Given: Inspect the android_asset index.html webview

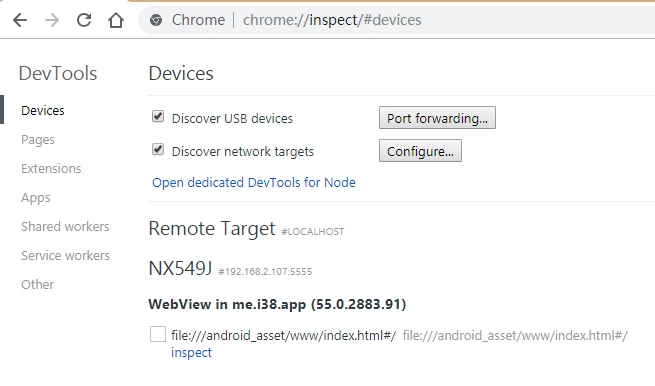Looking at the screenshot, I should point(191,352).
